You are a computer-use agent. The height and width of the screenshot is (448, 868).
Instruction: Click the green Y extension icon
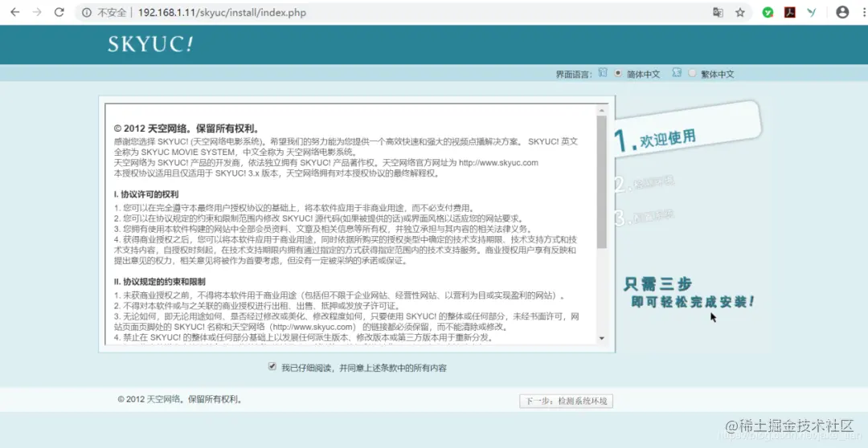[812, 12]
